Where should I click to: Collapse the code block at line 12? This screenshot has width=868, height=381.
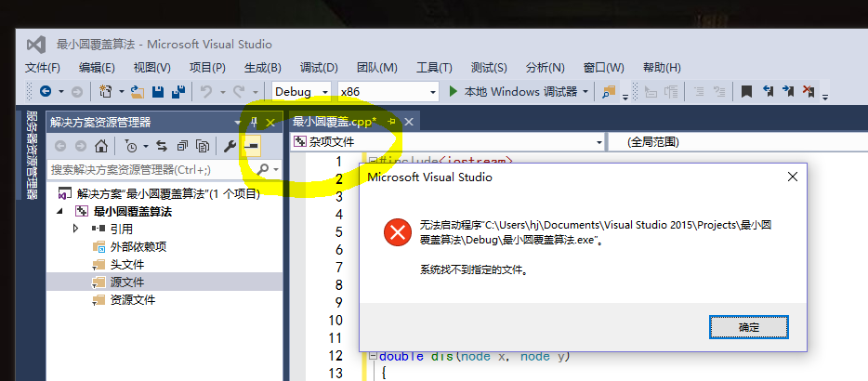tap(373, 356)
